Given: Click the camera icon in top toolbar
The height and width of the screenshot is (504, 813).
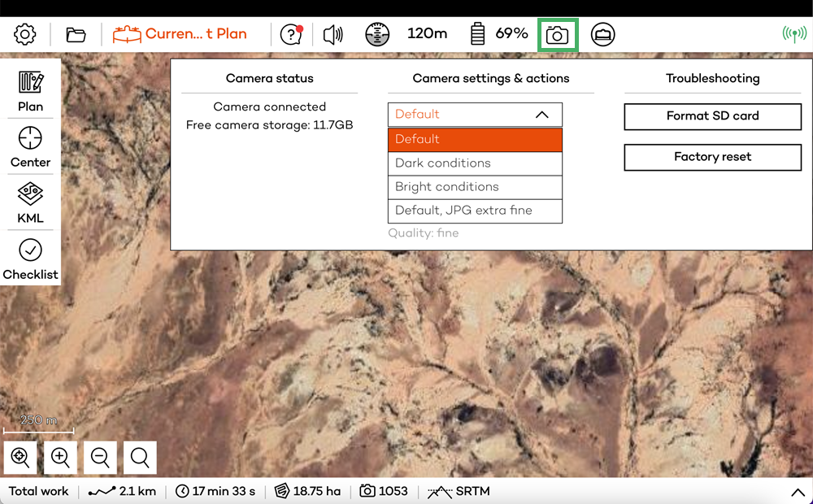Looking at the screenshot, I should pyautogui.click(x=558, y=35).
